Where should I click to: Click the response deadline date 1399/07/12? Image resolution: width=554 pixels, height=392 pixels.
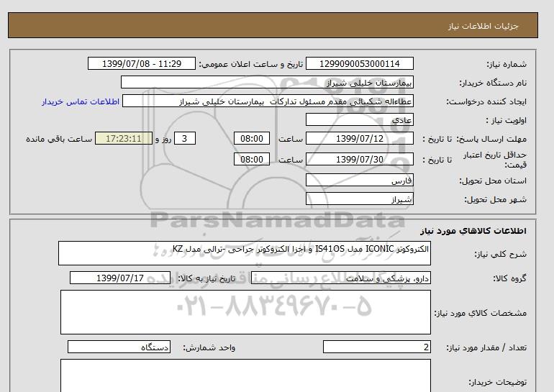(x=359, y=138)
